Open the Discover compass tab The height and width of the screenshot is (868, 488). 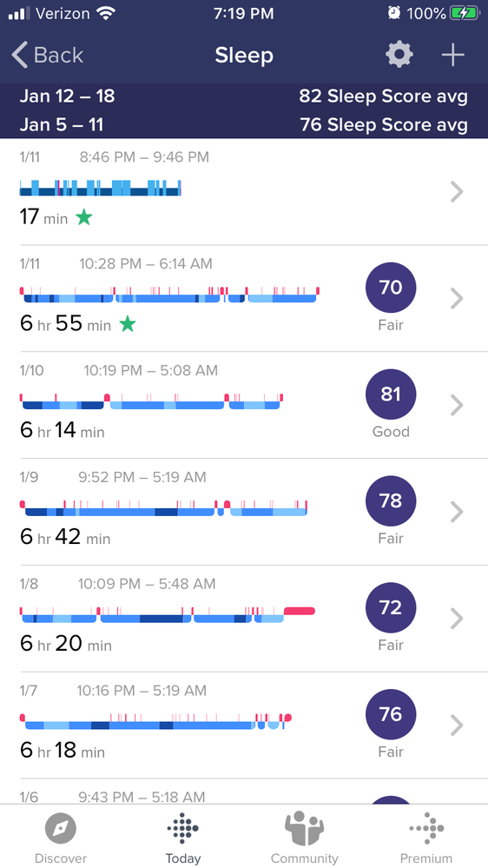pos(61,838)
